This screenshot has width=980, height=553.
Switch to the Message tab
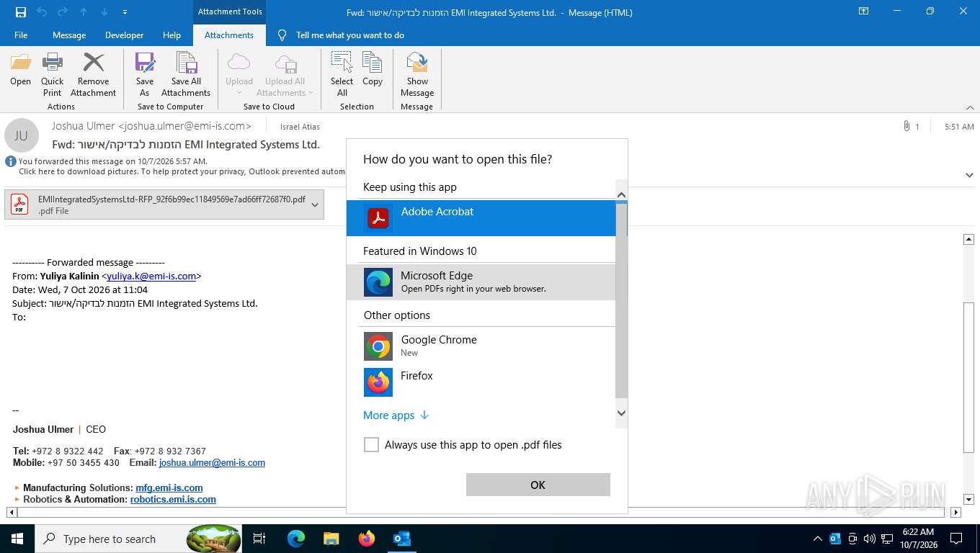(x=69, y=35)
